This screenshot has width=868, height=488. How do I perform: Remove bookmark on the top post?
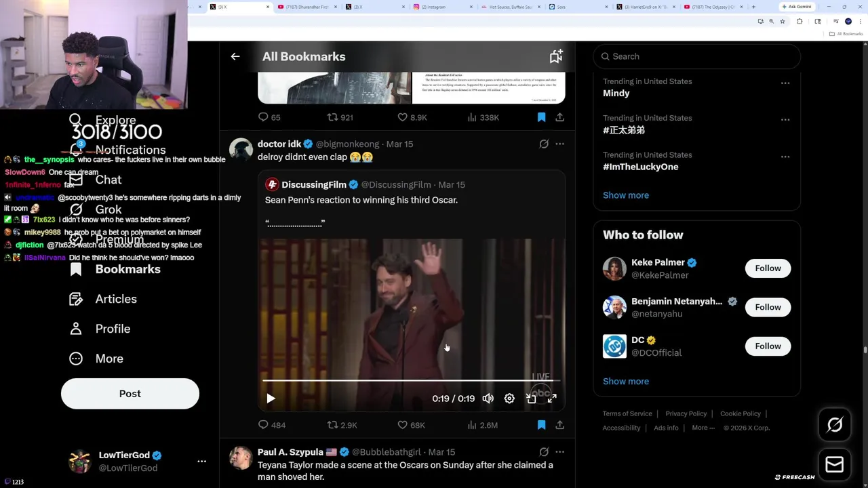pos(541,117)
